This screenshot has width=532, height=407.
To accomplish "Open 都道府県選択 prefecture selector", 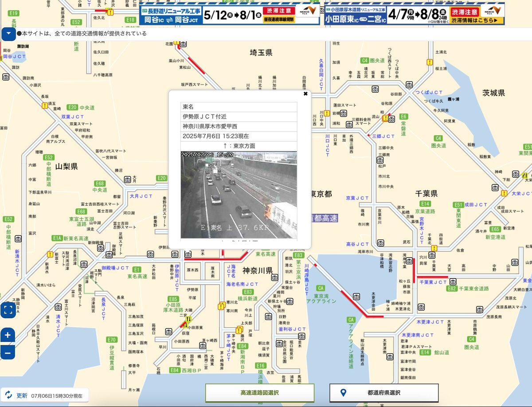I will (384, 393).
